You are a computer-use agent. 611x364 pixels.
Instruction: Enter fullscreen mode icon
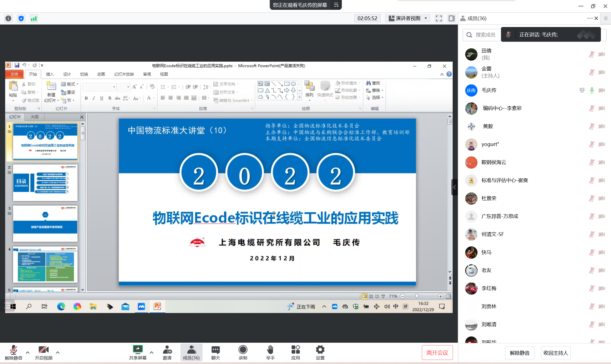point(439,19)
